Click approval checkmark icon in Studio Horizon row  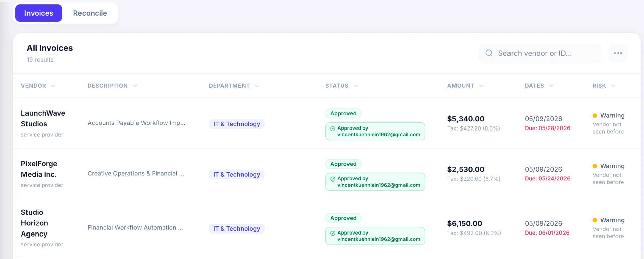point(333,233)
